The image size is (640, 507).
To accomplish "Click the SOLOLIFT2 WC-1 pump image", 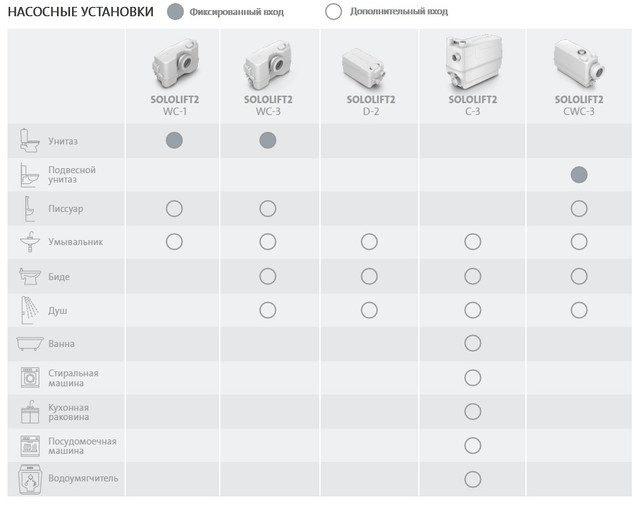I will coord(175,63).
